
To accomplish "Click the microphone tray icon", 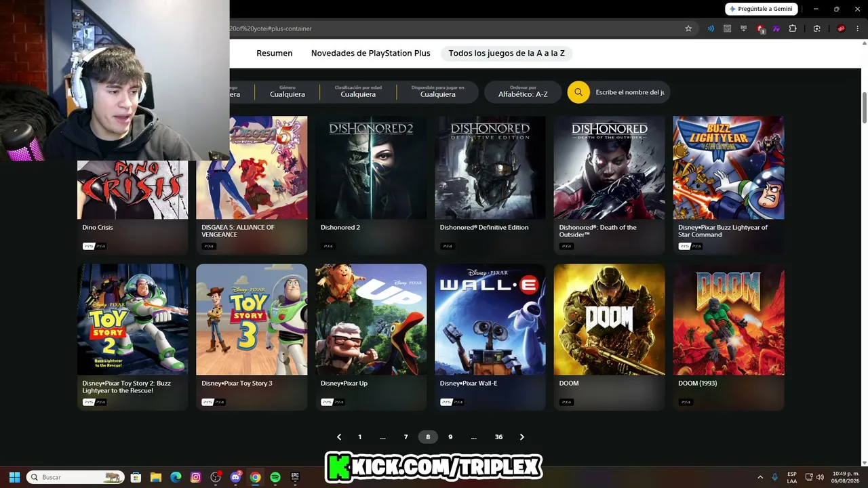I will 775,477.
